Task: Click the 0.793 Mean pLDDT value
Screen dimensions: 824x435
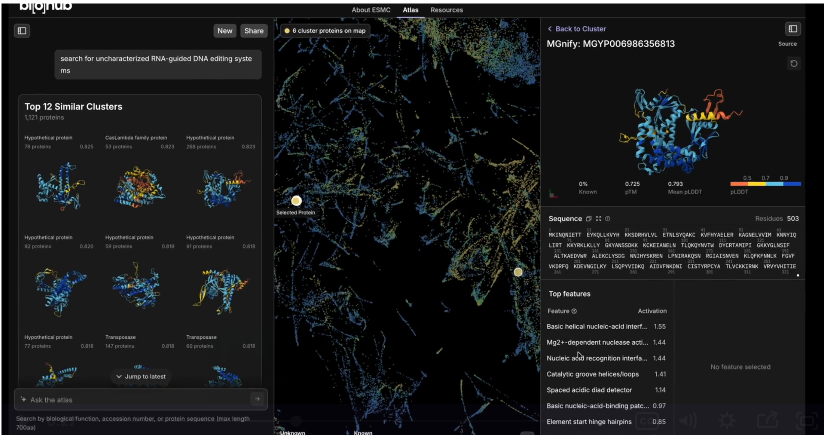Action: [x=676, y=184]
